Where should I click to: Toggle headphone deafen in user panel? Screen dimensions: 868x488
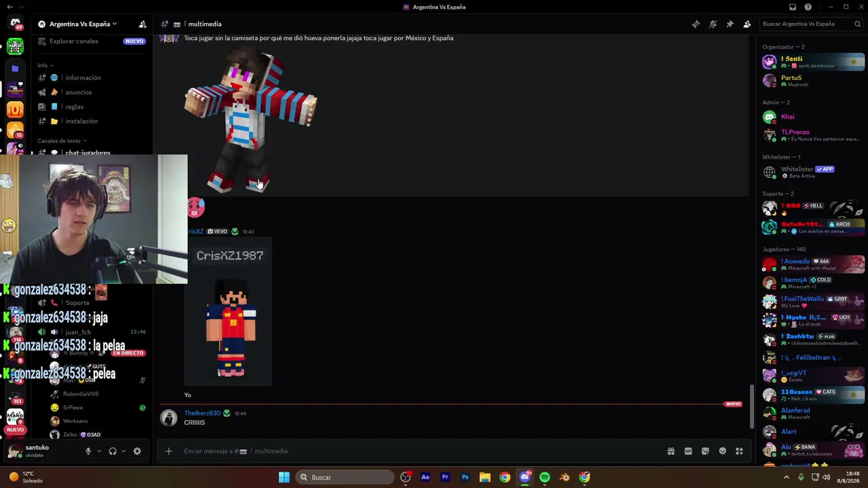[113, 451]
